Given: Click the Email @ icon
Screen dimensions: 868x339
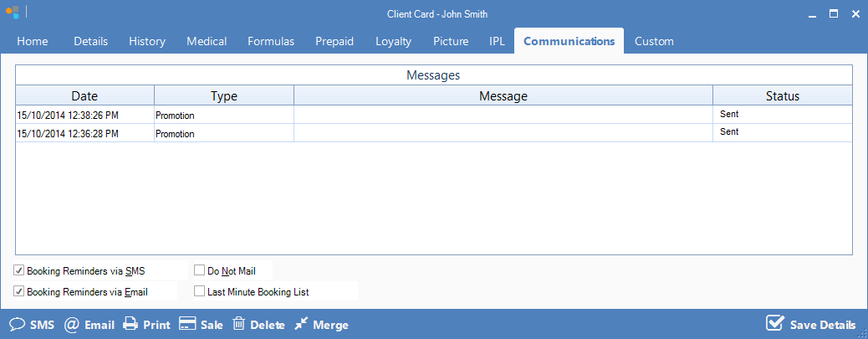Looking at the screenshot, I should 72,325.
